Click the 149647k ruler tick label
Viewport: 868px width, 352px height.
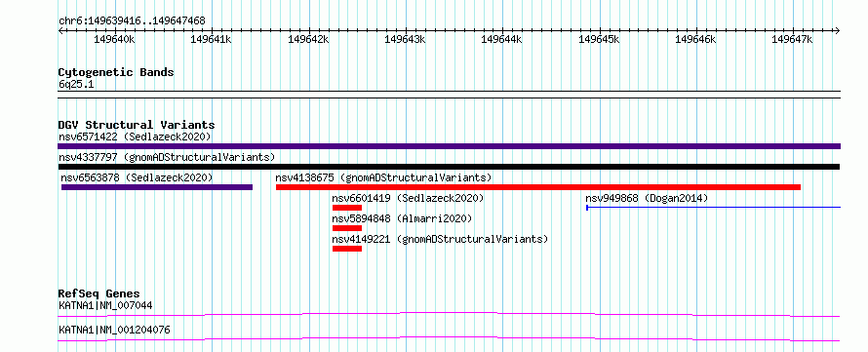coord(792,39)
